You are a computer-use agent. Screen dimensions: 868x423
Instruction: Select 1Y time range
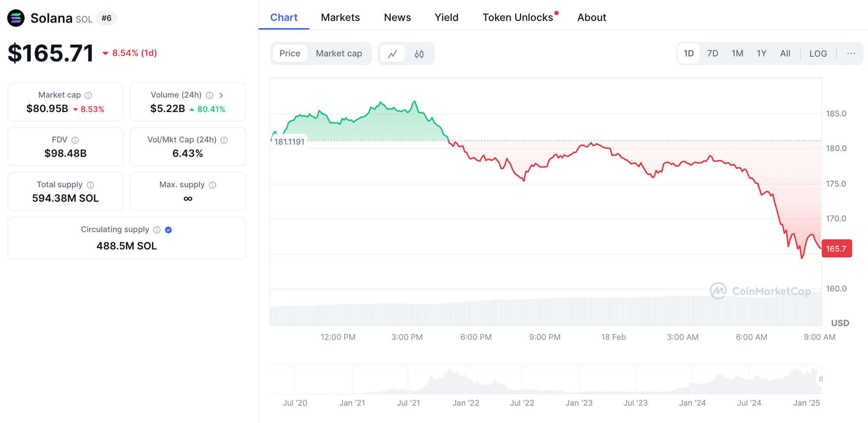click(x=762, y=53)
